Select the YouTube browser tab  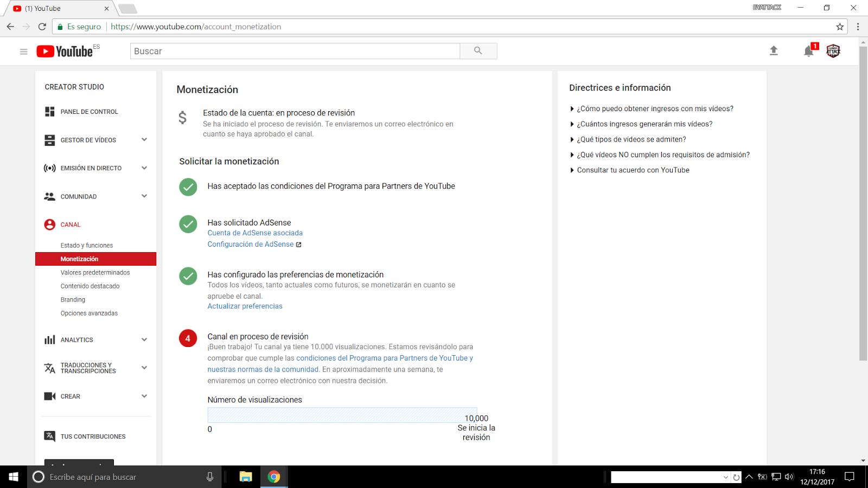[60, 8]
